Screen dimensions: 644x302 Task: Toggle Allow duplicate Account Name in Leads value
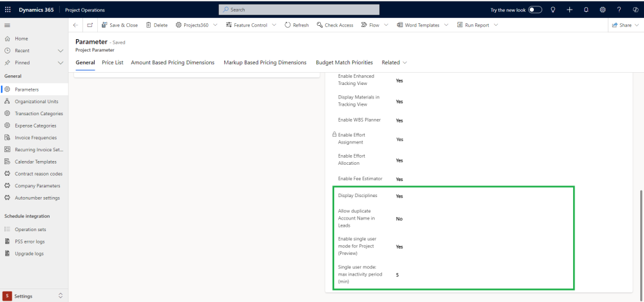[x=399, y=219]
